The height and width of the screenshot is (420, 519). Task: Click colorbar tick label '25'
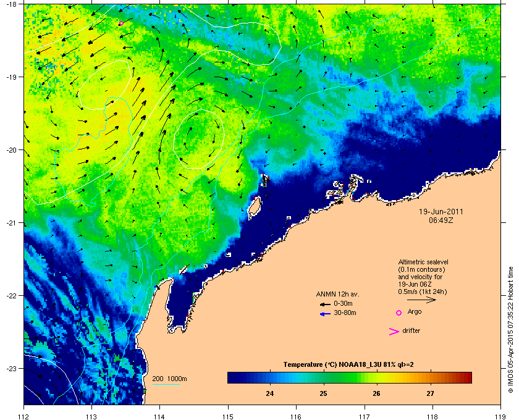tap(323, 393)
